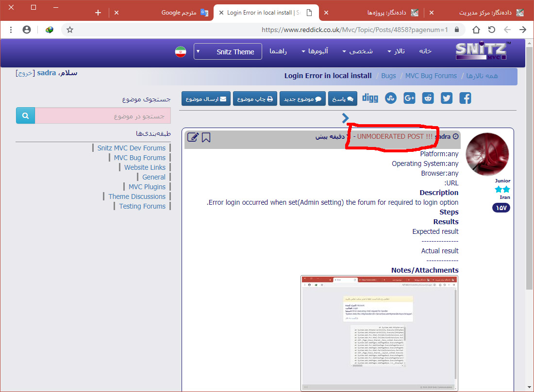The width and height of the screenshot is (534, 392).
Task: Open the MVC Plugins category link
Action: point(147,187)
